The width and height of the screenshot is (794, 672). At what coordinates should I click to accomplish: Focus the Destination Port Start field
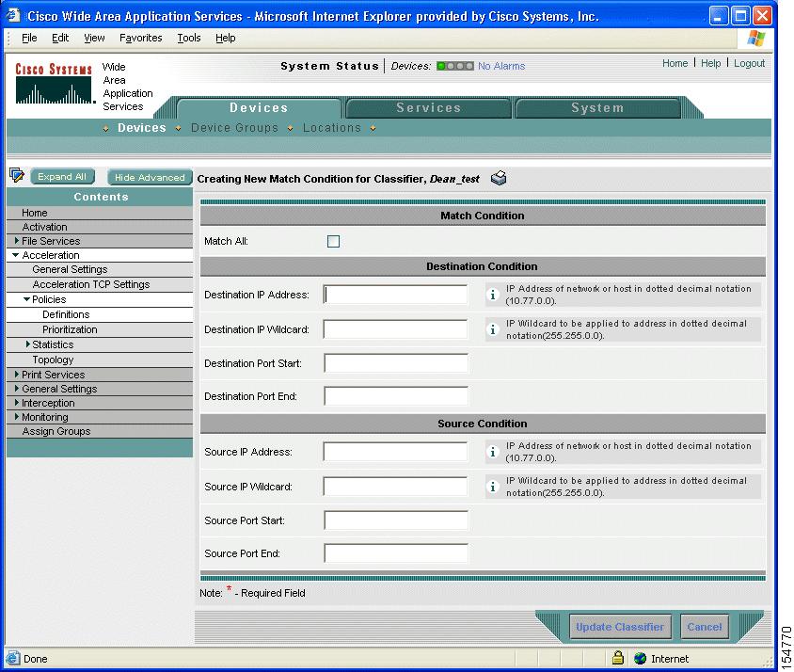(396, 363)
